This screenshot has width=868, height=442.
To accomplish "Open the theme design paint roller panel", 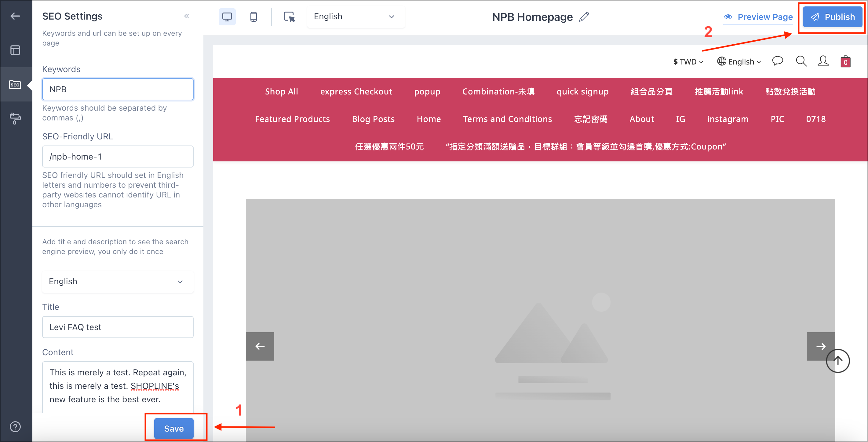I will click(x=15, y=118).
